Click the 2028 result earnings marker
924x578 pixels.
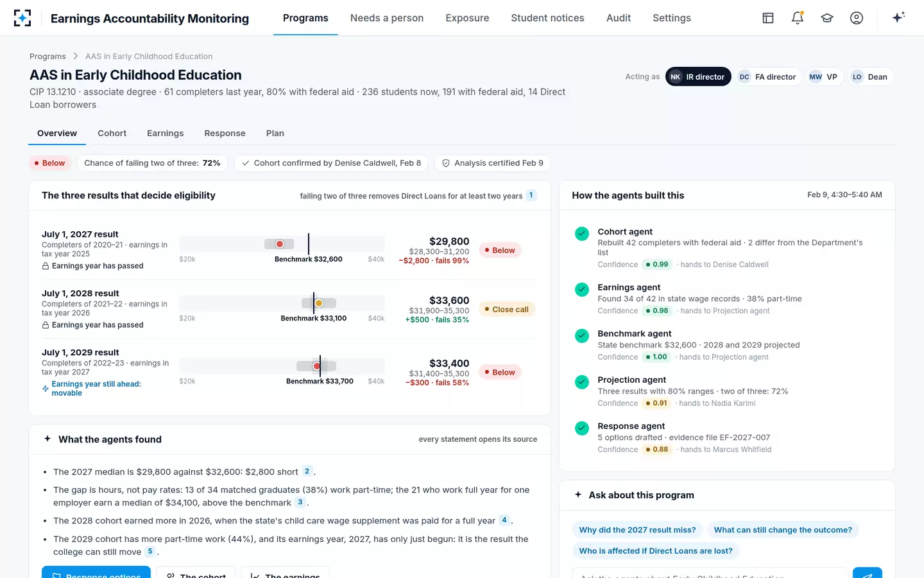click(x=319, y=303)
